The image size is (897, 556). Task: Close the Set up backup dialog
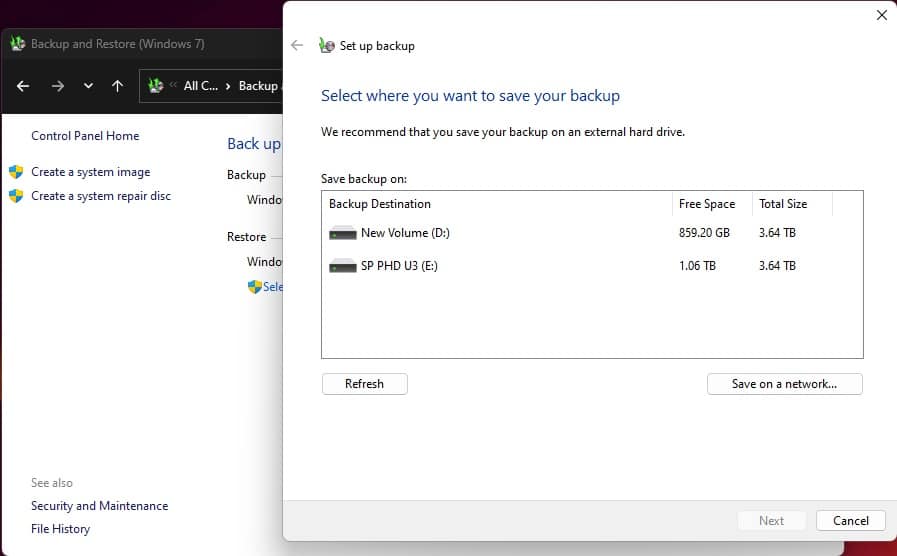pos(882,15)
